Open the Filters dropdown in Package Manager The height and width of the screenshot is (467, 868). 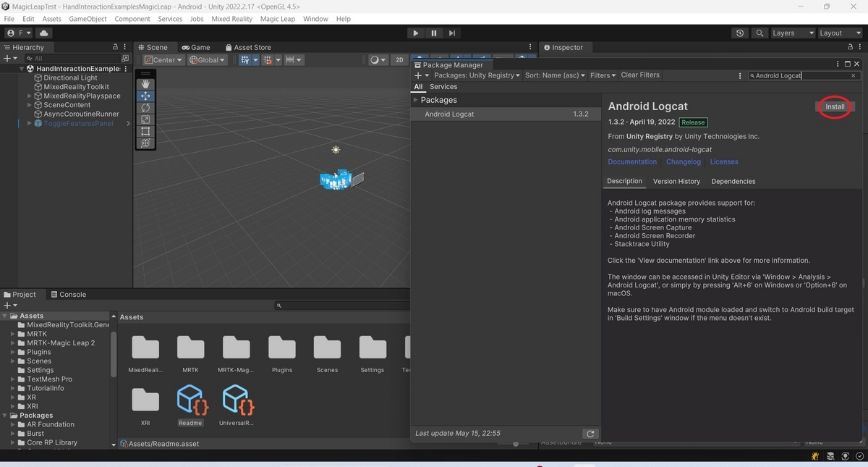[x=603, y=75]
